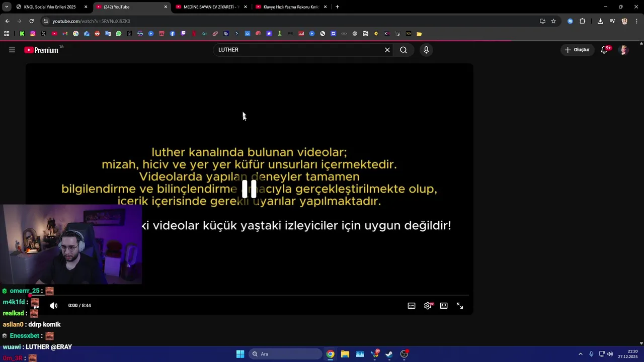This screenshot has height=362, width=644.
Task: Open Chrome from the taskbar
Action: pyautogui.click(x=330, y=354)
